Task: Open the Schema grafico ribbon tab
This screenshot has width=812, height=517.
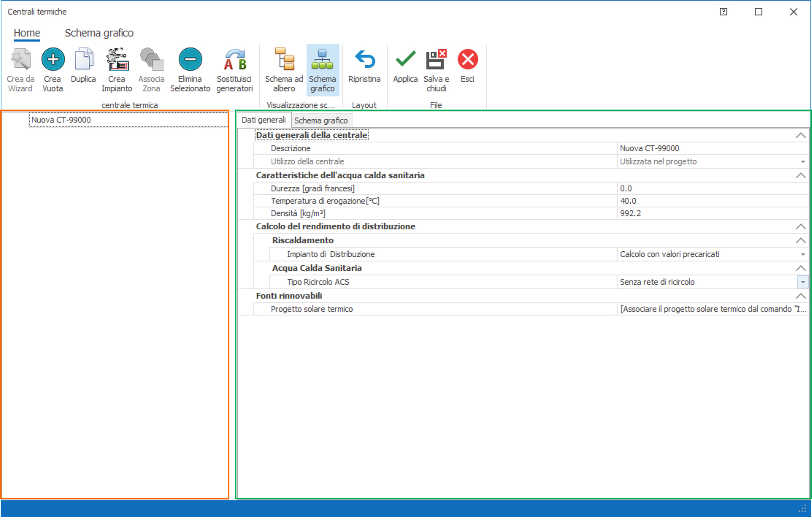Action: (x=99, y=33)
